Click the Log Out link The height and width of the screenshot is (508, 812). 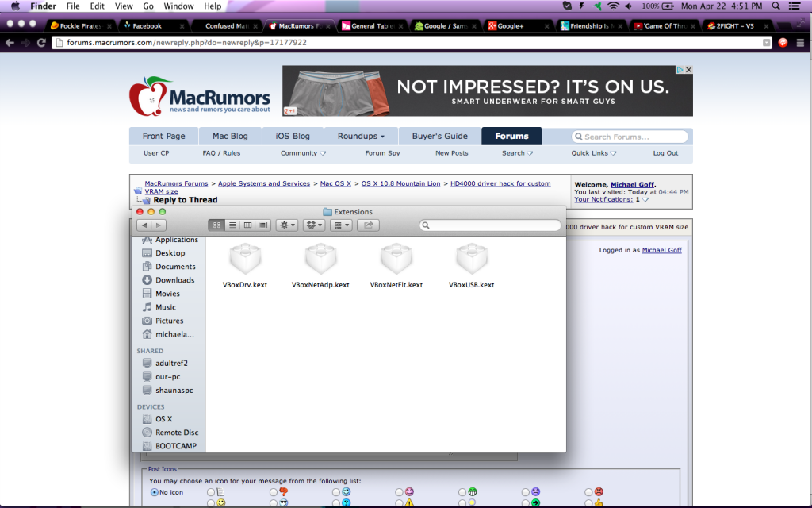coord(665,153)
